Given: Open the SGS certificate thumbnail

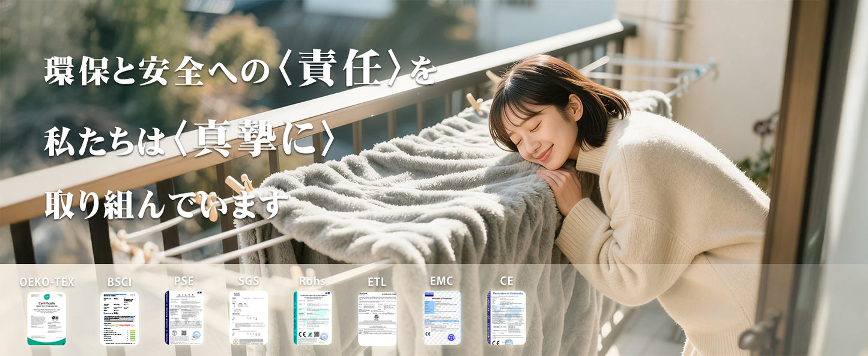Looking at the screenshot, I should click(248, 319).
